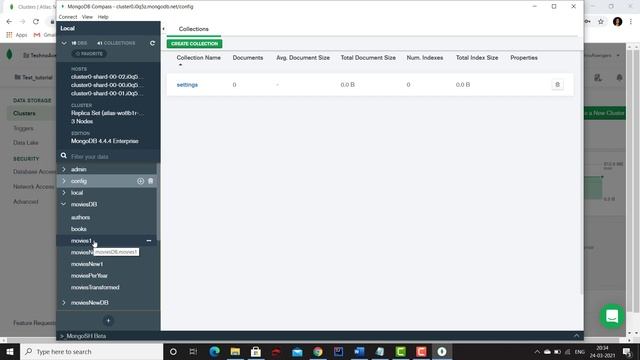Click plus button to create database

point(108,321)
